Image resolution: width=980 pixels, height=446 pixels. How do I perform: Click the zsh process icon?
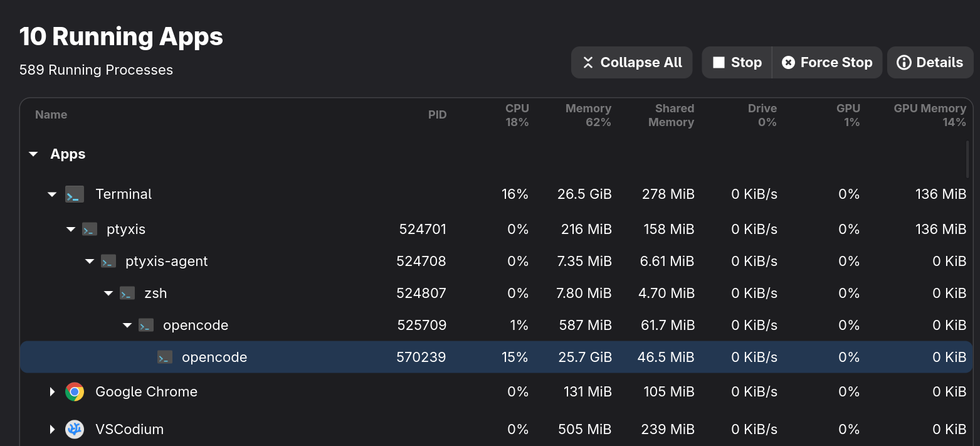127,294
